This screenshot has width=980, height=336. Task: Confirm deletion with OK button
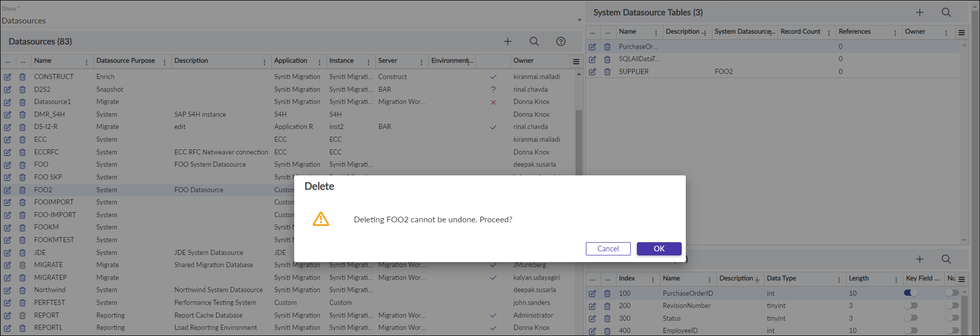(659, 249)
